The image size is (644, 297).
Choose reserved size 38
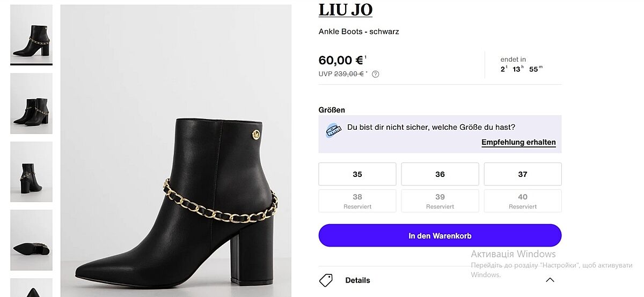click(357, 201)
